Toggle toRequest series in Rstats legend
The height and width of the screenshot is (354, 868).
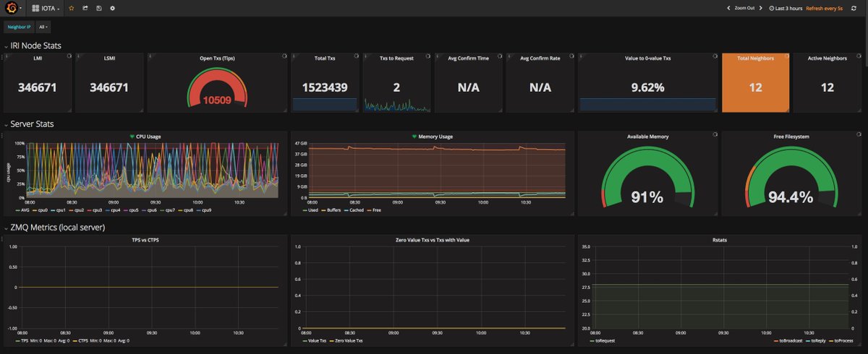[603, 340]
